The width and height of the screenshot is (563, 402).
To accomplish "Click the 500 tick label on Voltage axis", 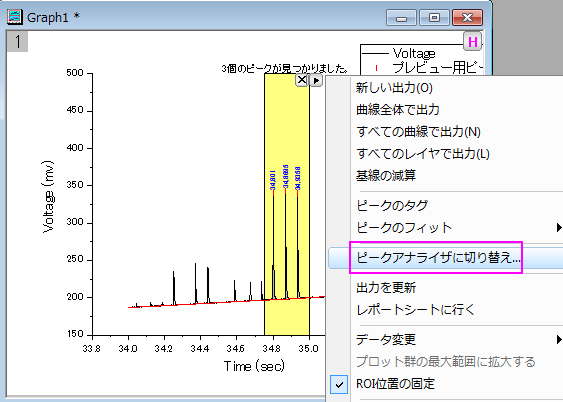I will tap(75, 73).
